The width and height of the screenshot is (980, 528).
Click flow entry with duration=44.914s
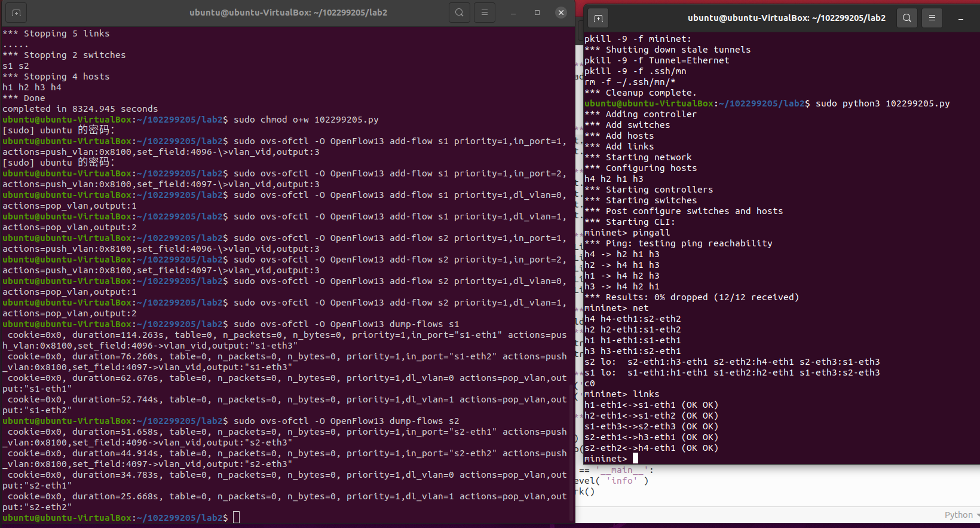(284, 459)
